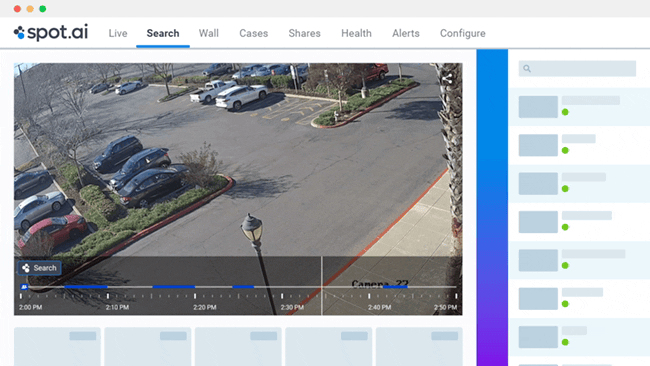Click the magnifier icon in the camera search box
This screenshot has height=366, width=650.
click(x=527, y=68)
